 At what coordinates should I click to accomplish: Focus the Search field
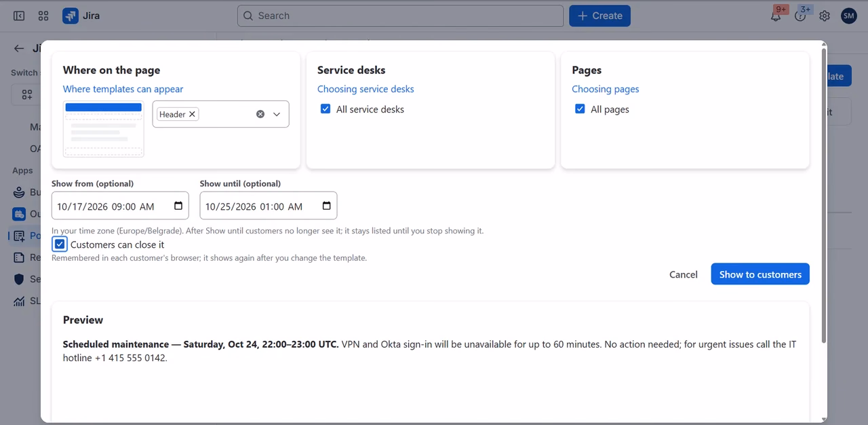coord(400,16)
